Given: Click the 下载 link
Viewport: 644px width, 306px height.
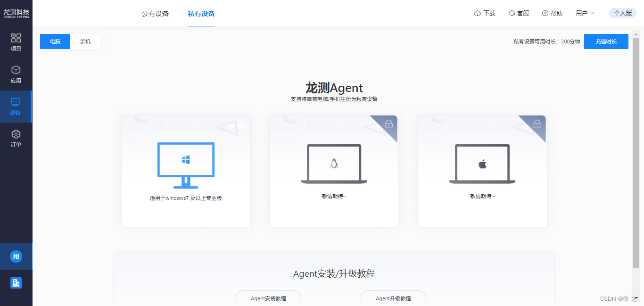Looking at the screenshot, I should pos(489,13).
